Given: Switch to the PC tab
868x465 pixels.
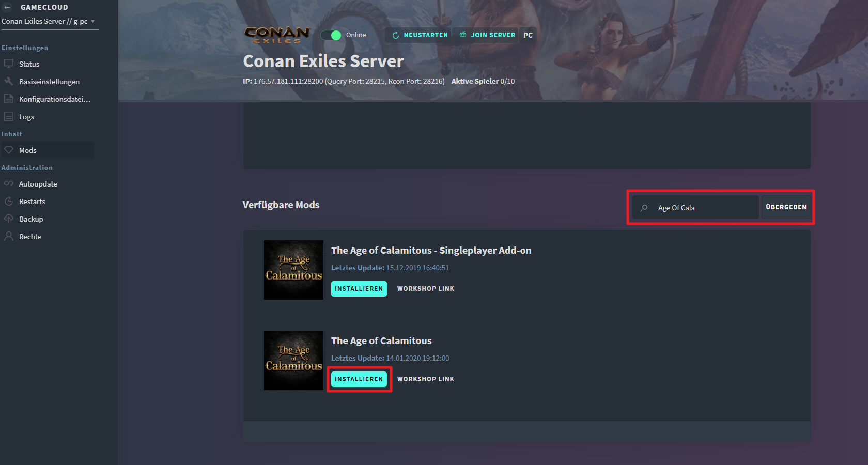Looking at the screenshot, I should pyautogui.click(x=528, y=35).
